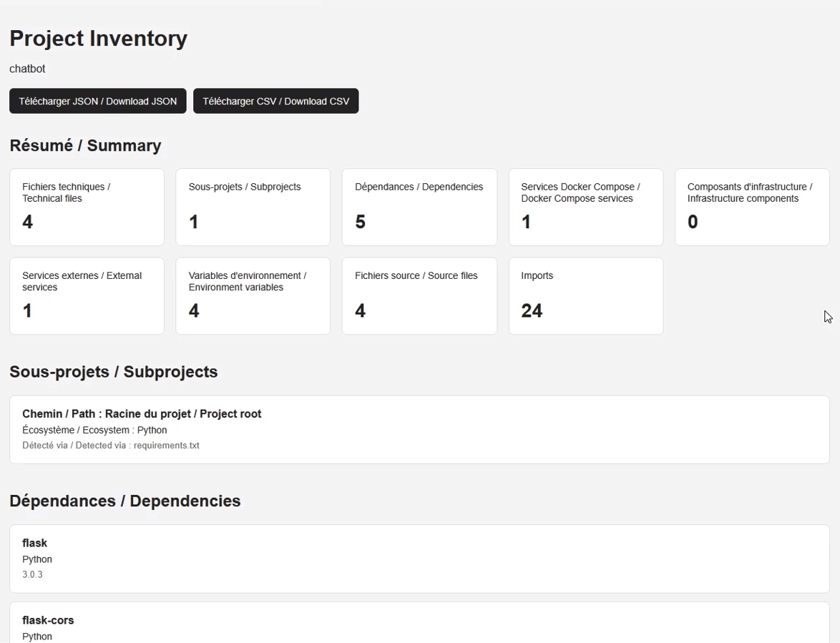Click the Sous-projets / Subprojects section heading

pyautogui.click(x=114, y=372)
